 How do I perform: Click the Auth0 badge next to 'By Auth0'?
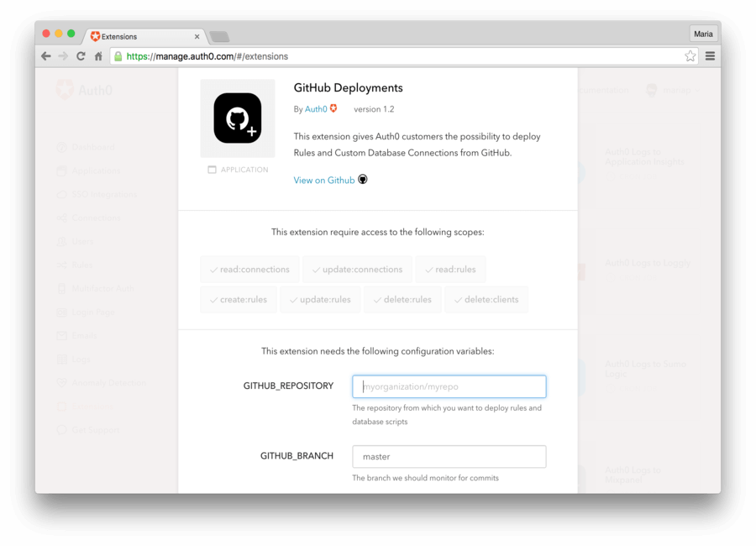pyautogui.click(x=331, y=108)
